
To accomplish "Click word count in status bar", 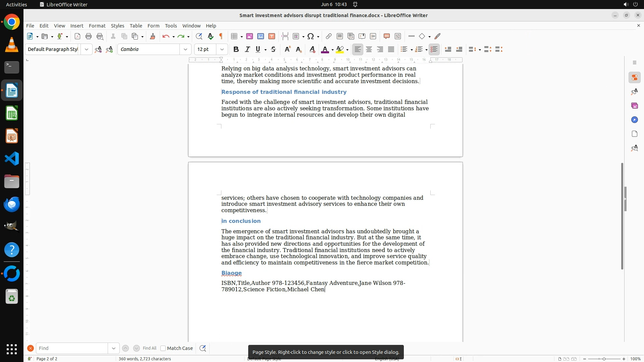I will point(145,359).
